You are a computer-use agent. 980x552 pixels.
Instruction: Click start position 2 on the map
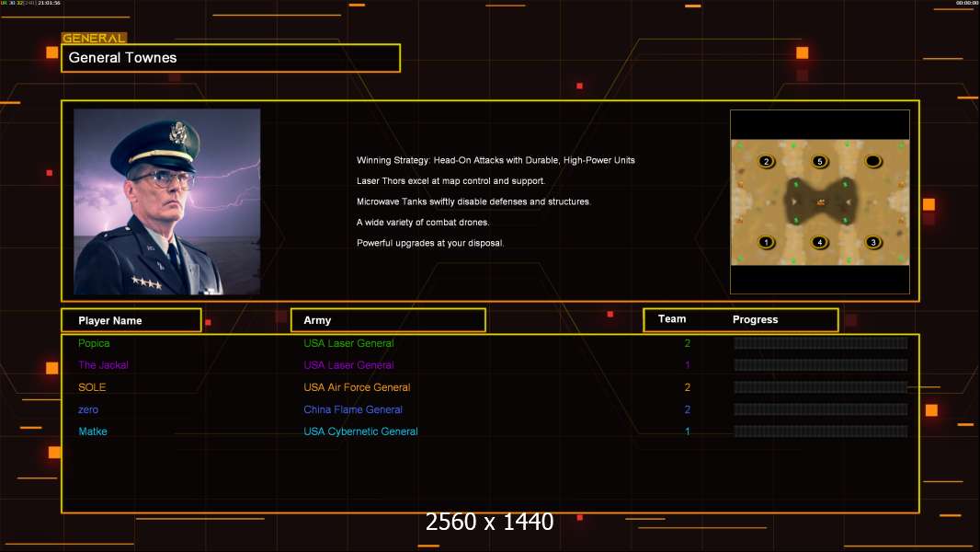click(766, 161)
